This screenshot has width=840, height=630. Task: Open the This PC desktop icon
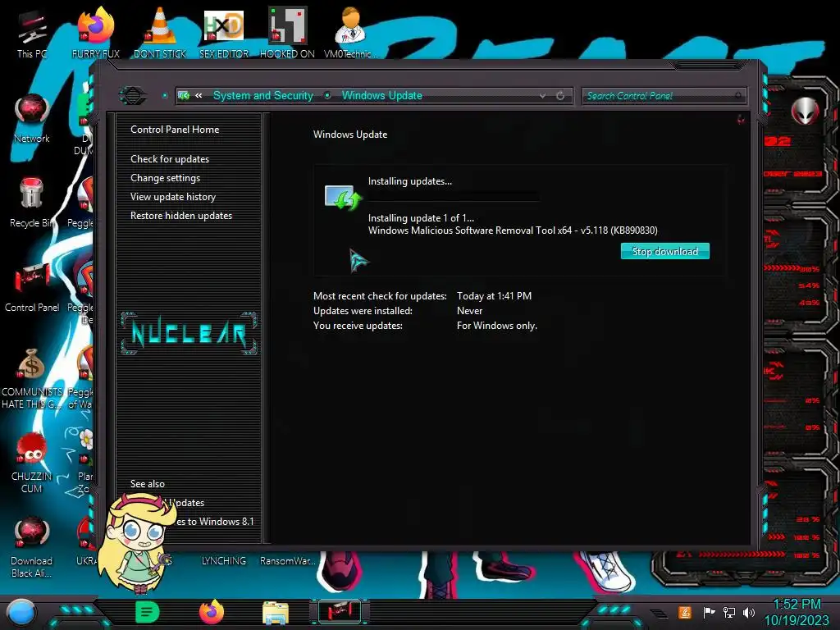[x=32, y=34]
